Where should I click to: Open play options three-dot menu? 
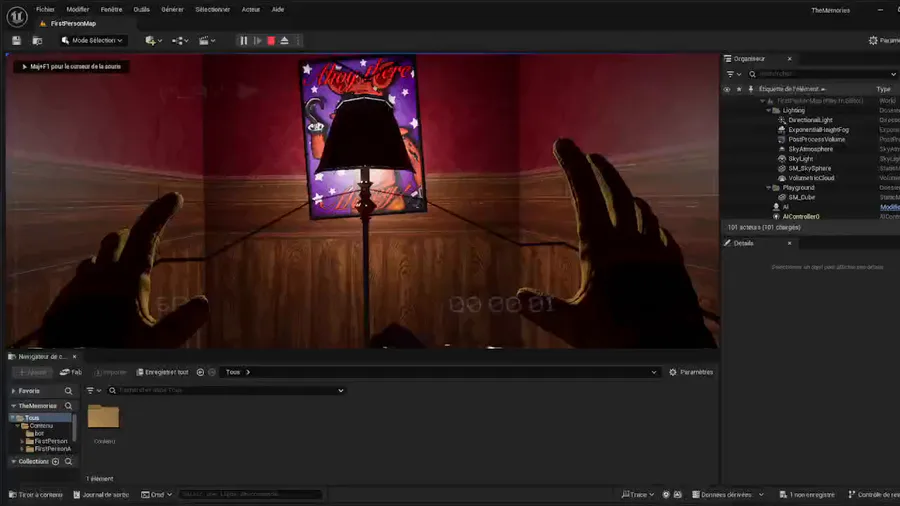[298, 41]
